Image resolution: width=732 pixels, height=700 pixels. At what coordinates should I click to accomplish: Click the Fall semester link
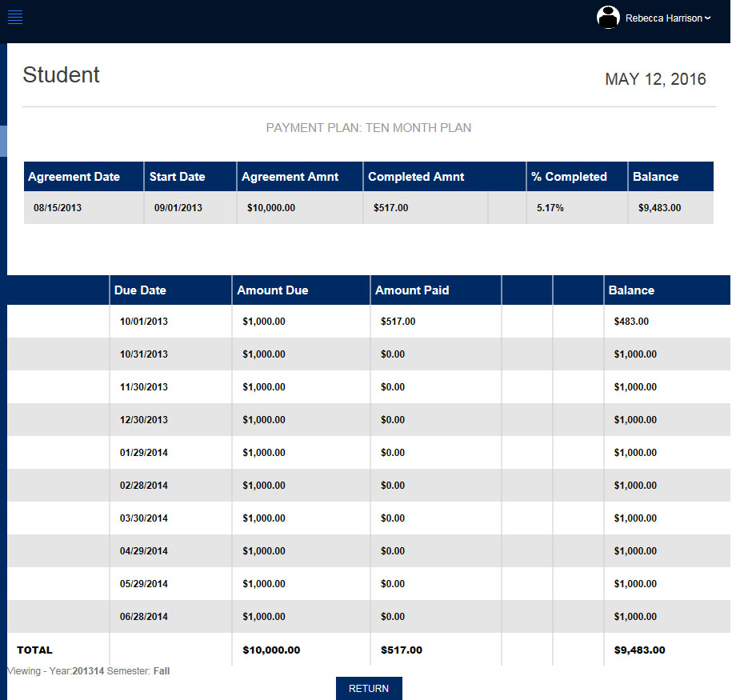point(162,670)
